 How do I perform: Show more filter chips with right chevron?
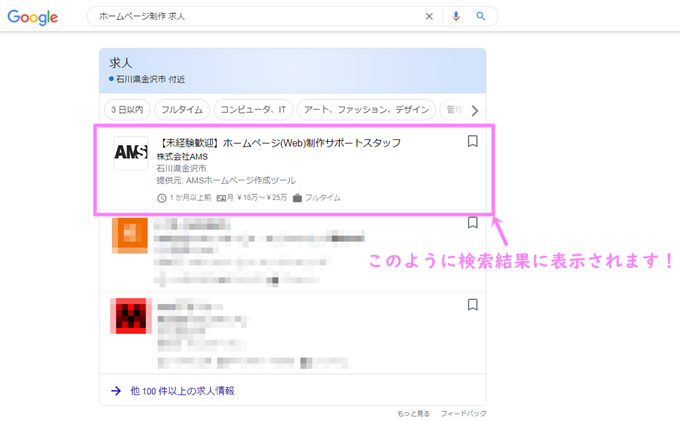[x=475, y=111]
